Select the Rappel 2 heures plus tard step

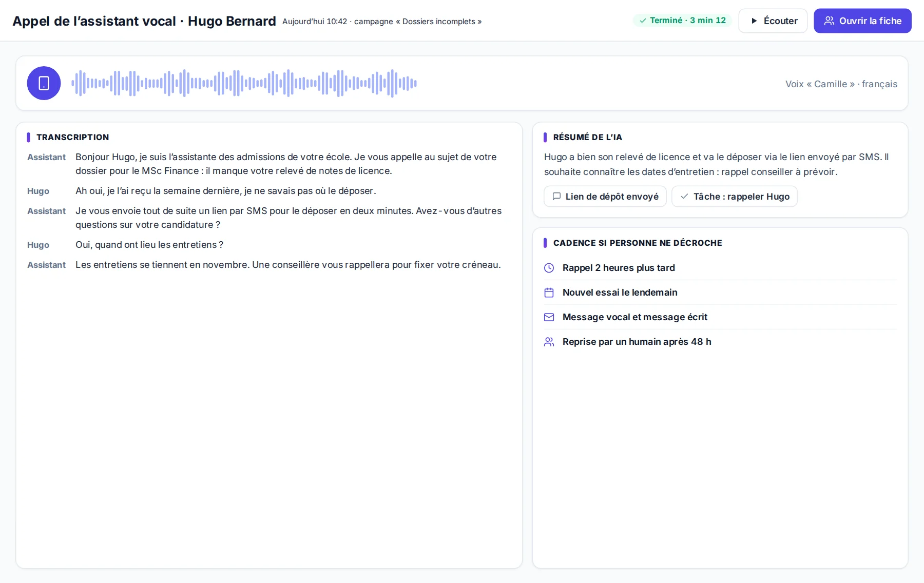[721, 268]
